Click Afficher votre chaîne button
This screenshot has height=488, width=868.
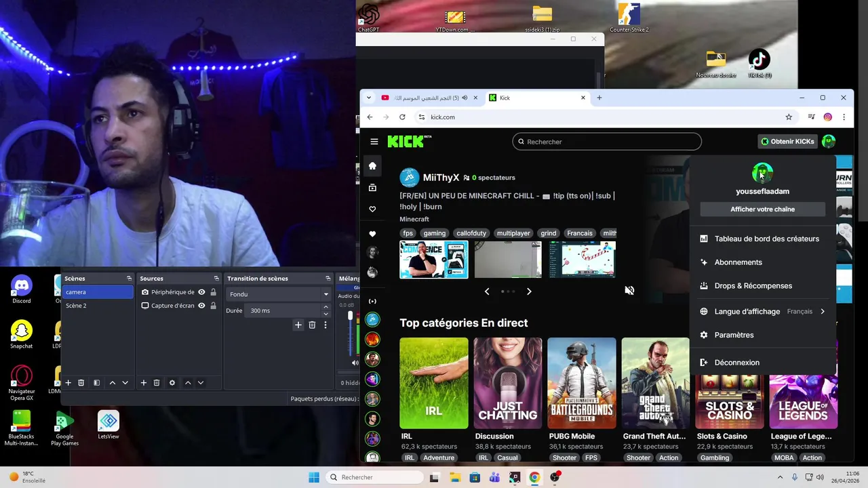(762, 209)
